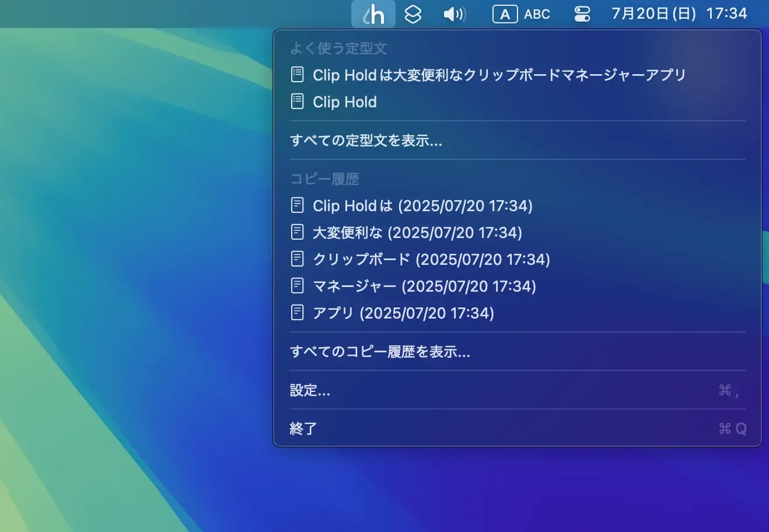
Task: Paste history item Clip Holdは (2025/07/20 17:34)
Action: pos(518,205)
